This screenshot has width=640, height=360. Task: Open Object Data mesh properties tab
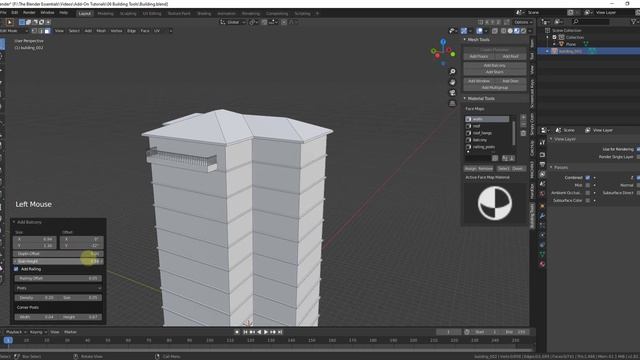click(x=542, y=254)
